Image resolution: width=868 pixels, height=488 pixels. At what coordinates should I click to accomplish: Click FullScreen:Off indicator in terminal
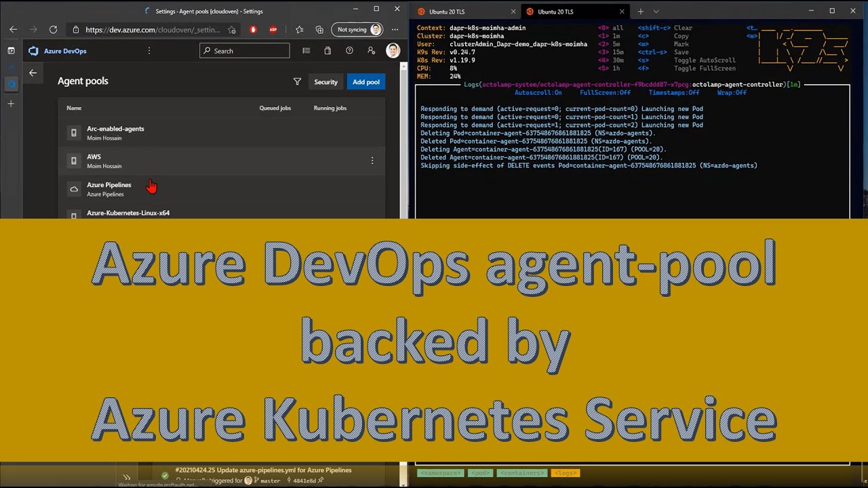tap(606, 93)
